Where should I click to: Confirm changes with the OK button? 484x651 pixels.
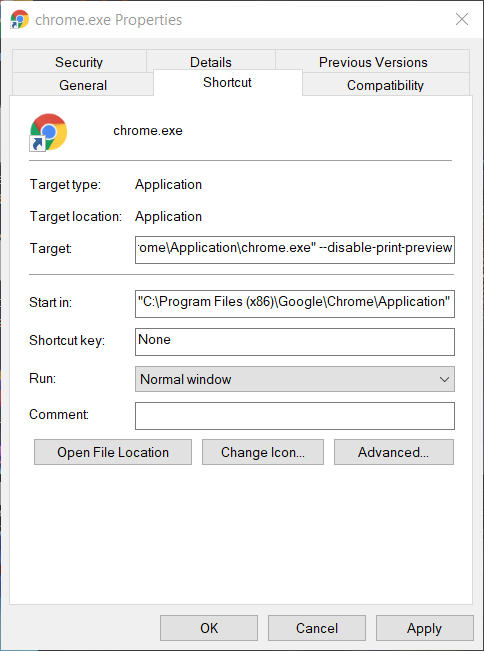(209, 628)
